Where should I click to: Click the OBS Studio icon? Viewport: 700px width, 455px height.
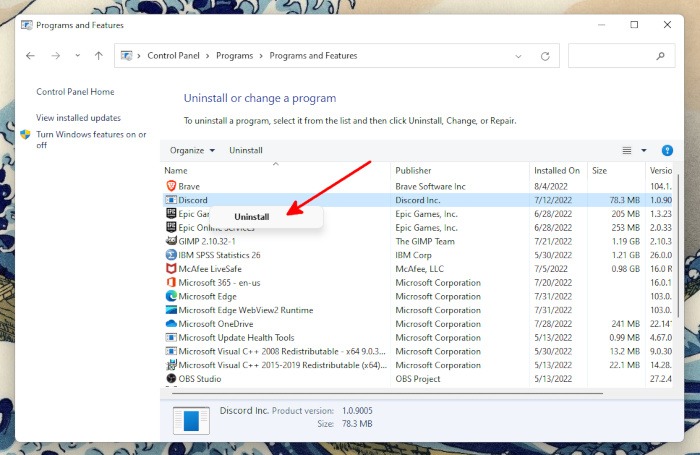171,378
